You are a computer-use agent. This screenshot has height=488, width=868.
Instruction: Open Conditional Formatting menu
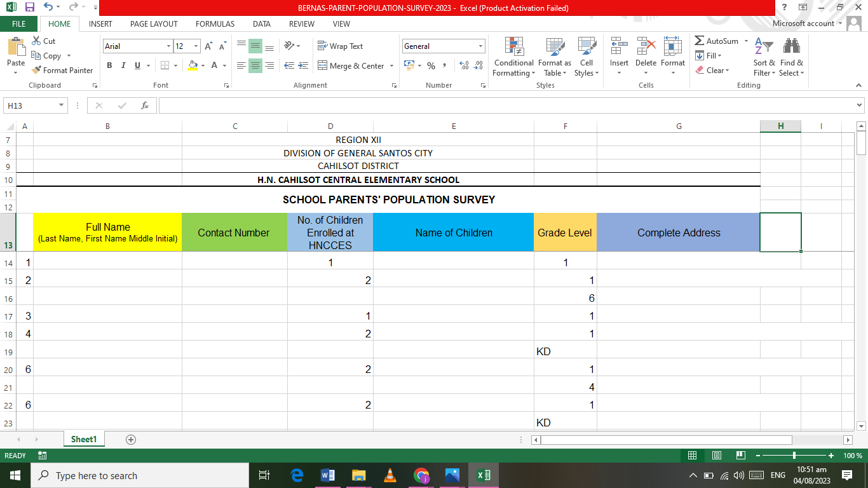pyautogui.click(x=514, y=57)
